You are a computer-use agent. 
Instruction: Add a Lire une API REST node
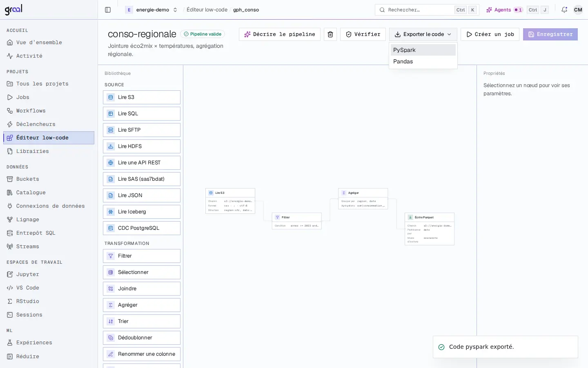pyautogui.click(x=142, y=163)
